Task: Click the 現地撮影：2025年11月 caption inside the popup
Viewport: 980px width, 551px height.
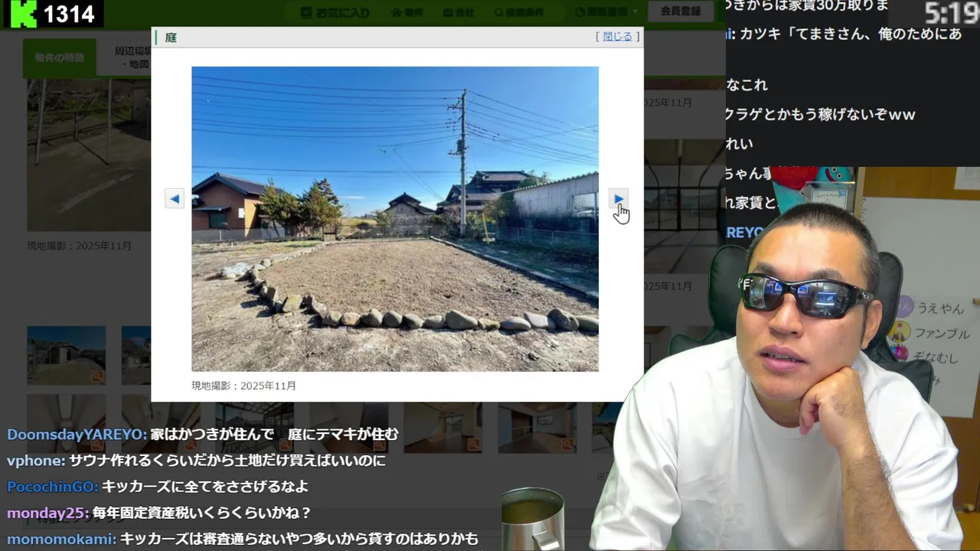Action: (x=243, y=386)
